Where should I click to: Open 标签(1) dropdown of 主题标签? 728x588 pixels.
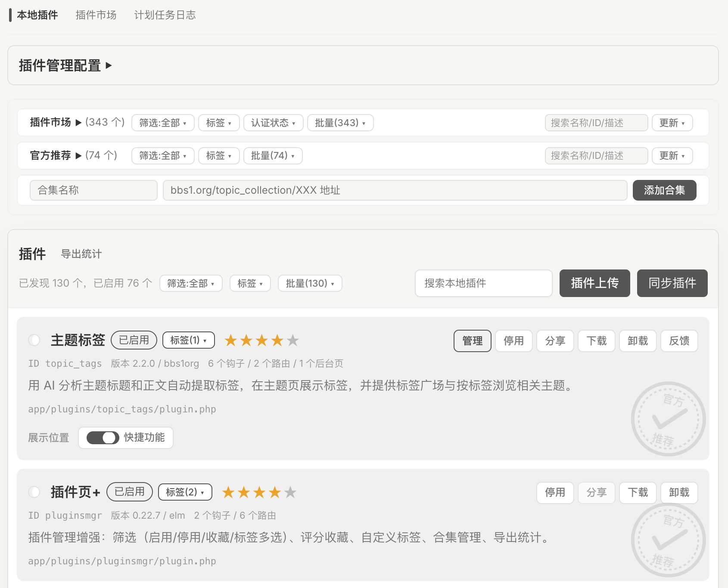pyautogui.click(x=189, y=340)
